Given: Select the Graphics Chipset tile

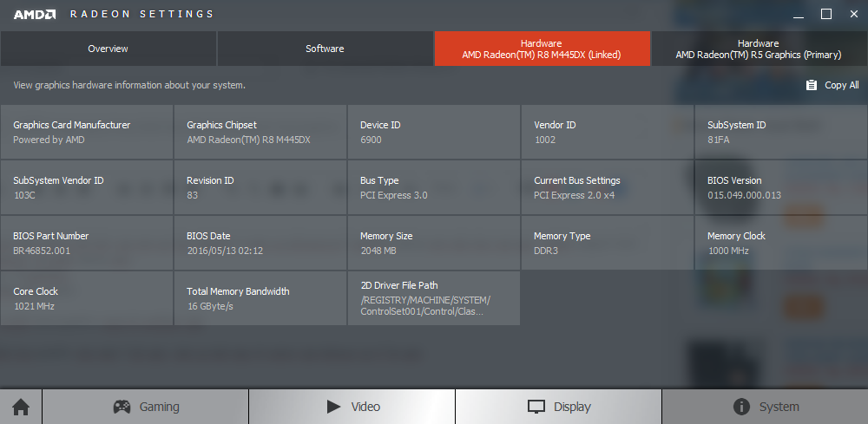Looking at the screenshot, I should click(260, 132).
